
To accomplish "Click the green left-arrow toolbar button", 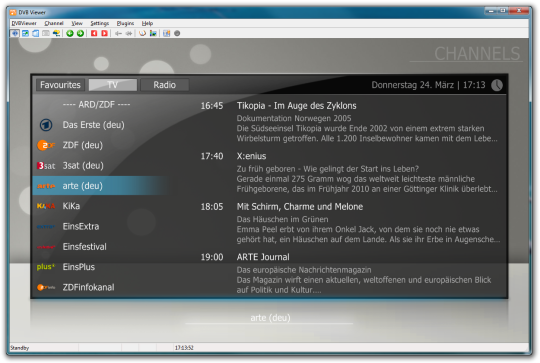I will click(x=70, y=33).
